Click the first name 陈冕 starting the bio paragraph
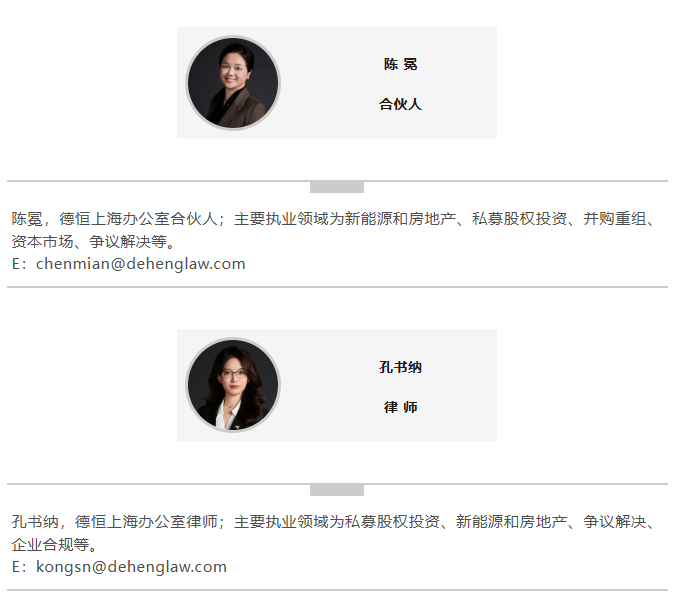Image resolution: width=677 pixels, height=602 pixels. 27,219
